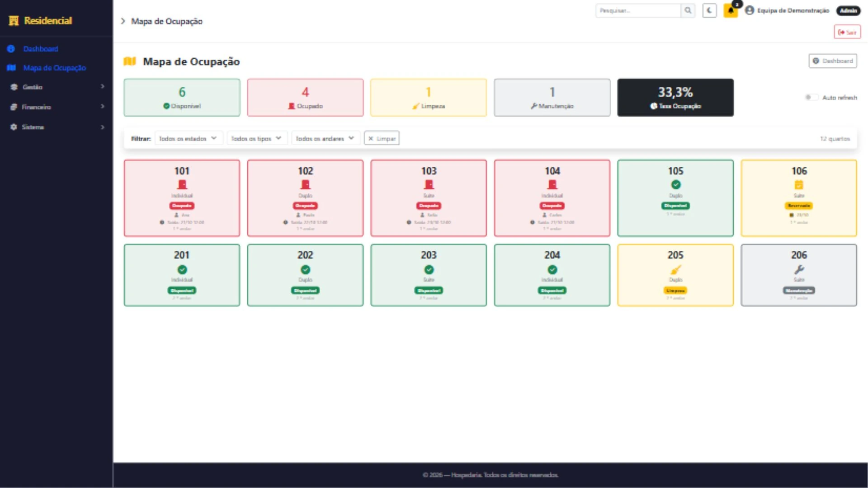This screenshot has width=868, height=488.
Task: Click the search magnifier icon
Action: (x=688, y=10)
